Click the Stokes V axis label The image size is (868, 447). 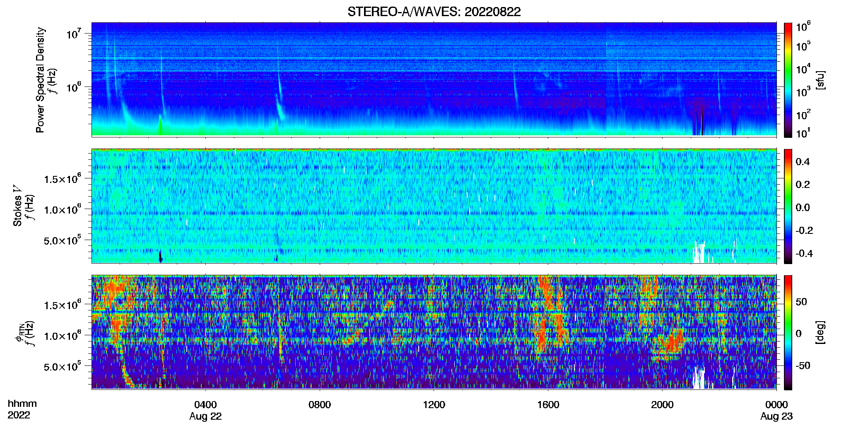pos(17,206)
